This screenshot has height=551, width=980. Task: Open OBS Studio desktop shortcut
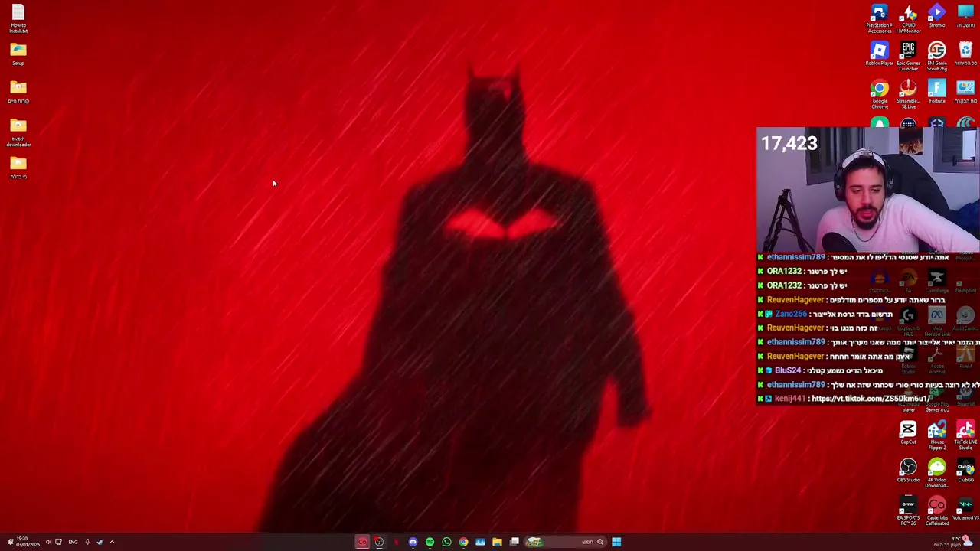pyautogui.click(x=908, y=471)
